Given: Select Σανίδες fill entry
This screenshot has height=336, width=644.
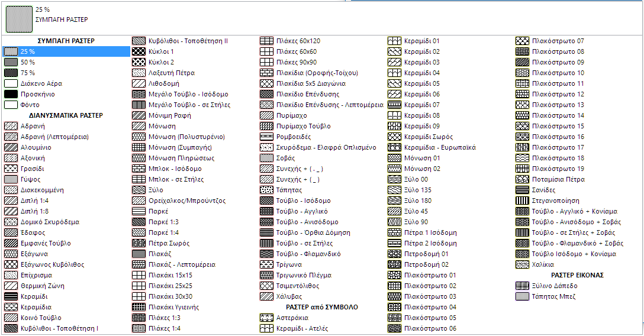Looking at the screenshot, I should point(543,190).
